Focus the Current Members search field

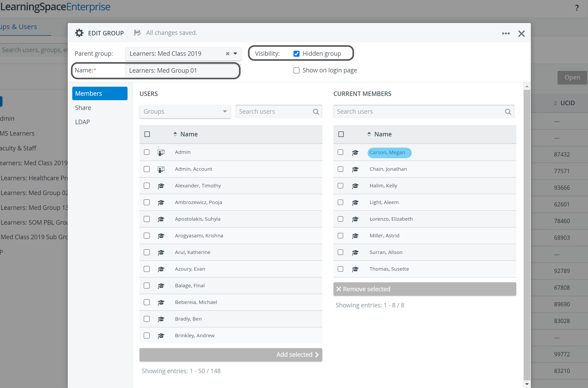point(424,112)
